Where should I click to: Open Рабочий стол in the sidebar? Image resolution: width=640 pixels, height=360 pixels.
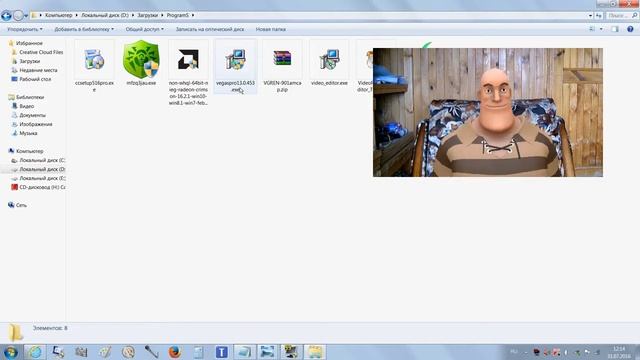[35, 79]
